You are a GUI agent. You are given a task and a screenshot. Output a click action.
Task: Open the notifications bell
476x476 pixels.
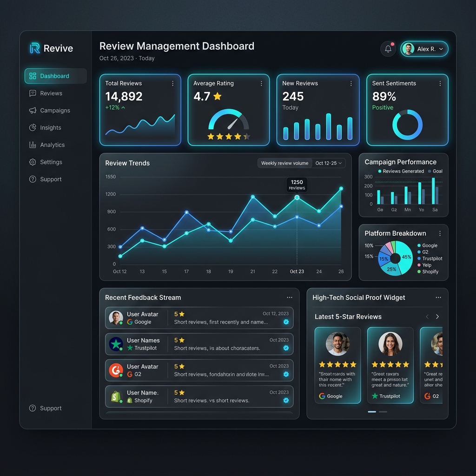pyautogui.click(x=388, y=49)
